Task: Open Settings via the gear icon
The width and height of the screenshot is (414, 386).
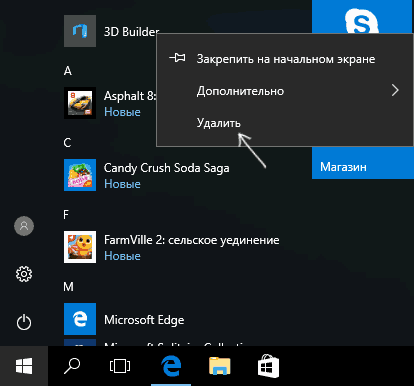Action: pos(24,274)
